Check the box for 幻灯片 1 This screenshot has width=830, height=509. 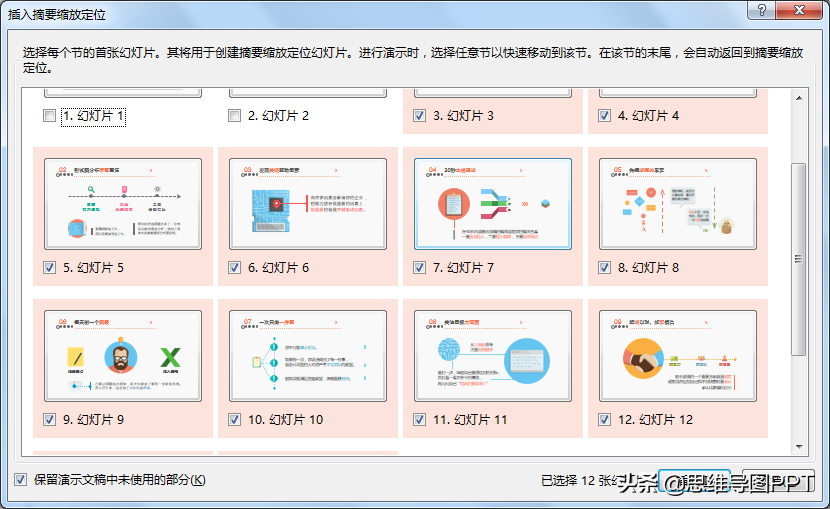pos(49,115)
